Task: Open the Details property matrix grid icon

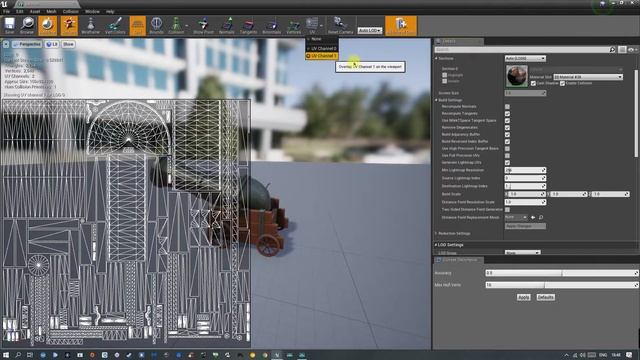Action: click(x=622, y=49)
